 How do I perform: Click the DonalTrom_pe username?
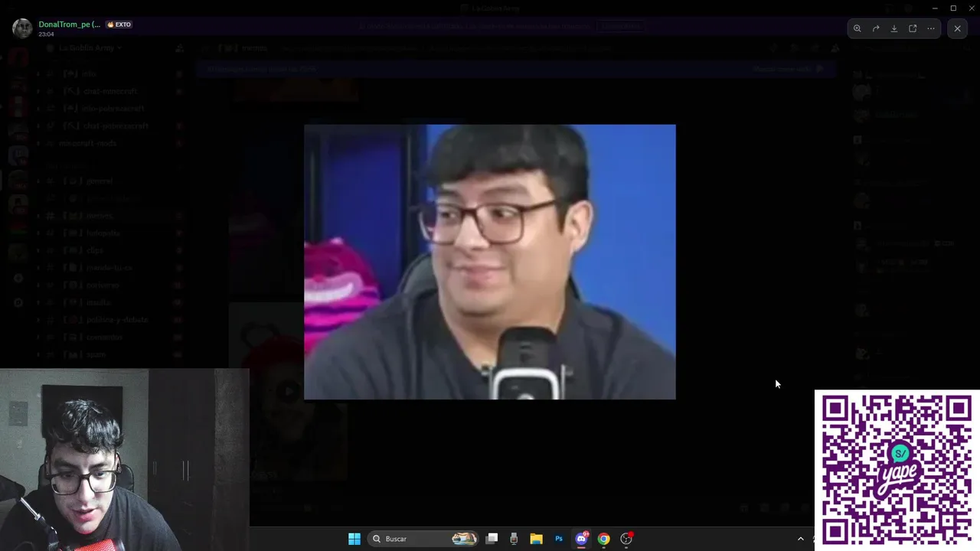coord(70,24)
